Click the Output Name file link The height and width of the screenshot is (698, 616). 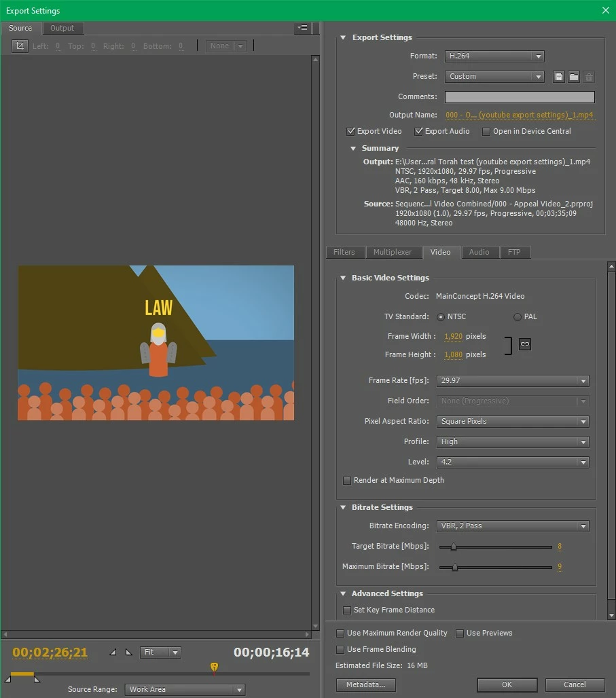(x=520, y=115)
